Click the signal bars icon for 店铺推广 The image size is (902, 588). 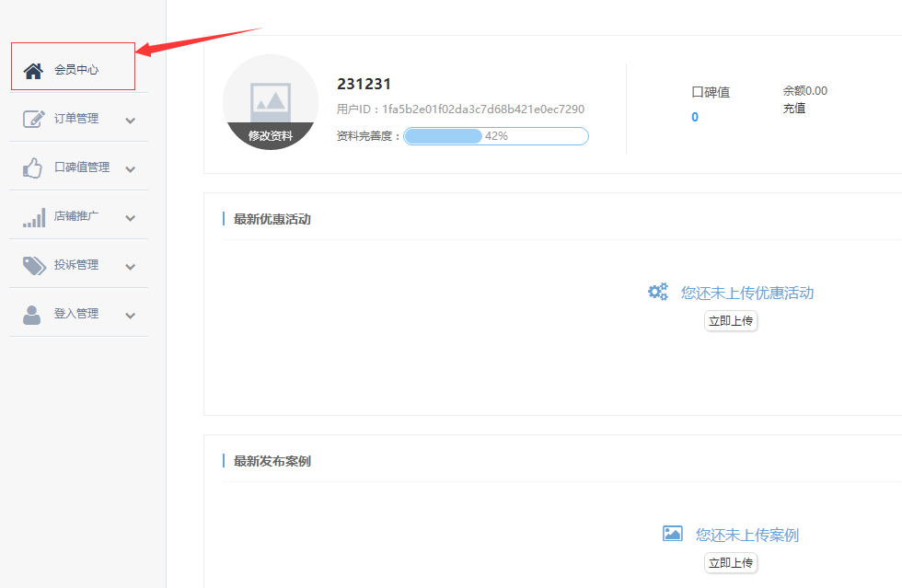pyautogui.click(x=33, y=217)
